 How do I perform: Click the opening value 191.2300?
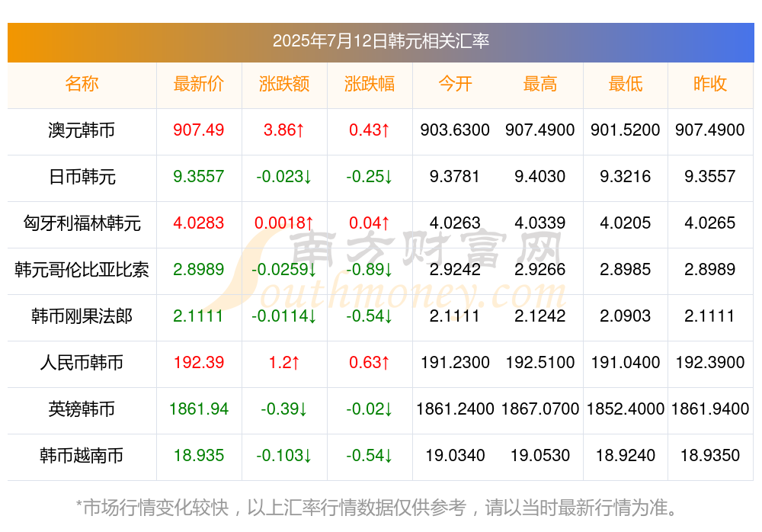[x=455, y=362]
